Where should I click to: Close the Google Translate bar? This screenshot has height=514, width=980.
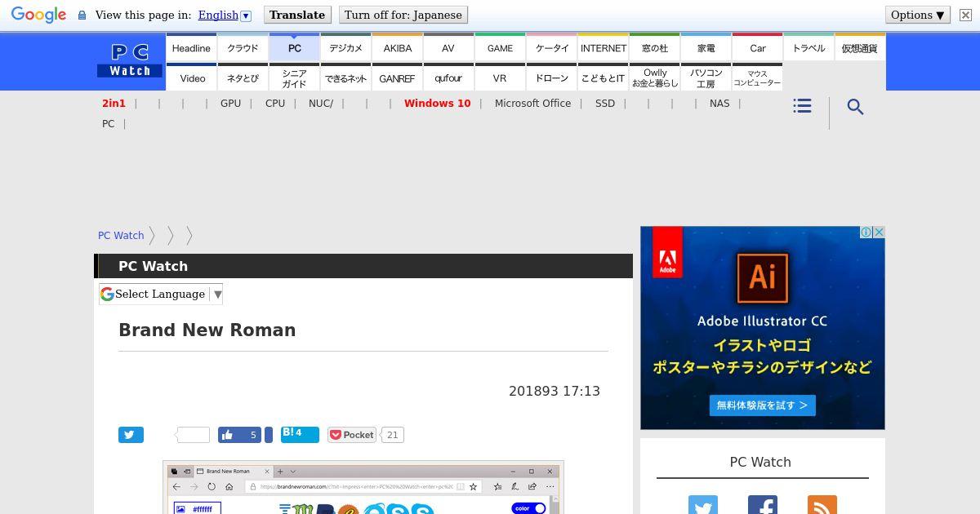964,15
